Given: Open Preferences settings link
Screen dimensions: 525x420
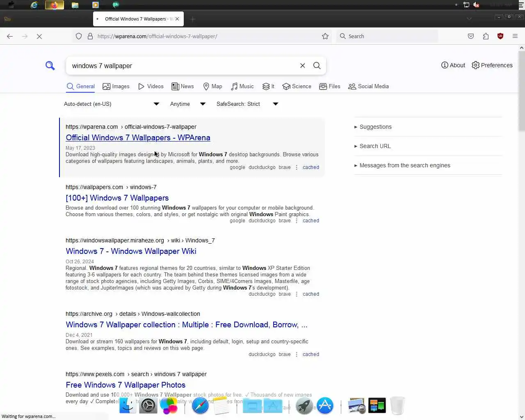Looking at the screenshot, I should pos(492,65).
